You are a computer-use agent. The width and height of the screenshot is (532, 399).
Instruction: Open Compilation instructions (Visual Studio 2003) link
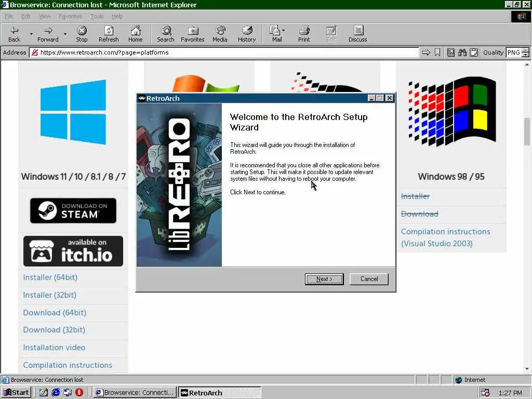[445, 237]
